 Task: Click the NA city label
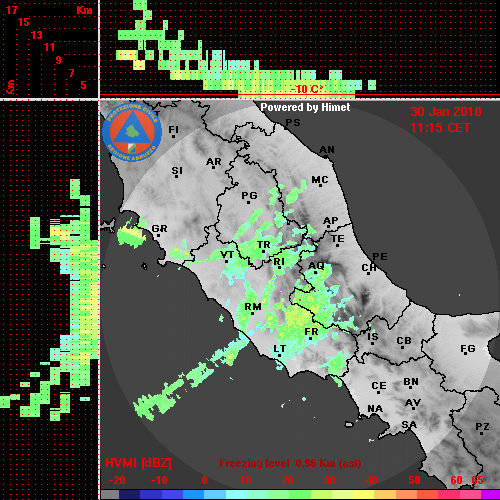tap(375, 409)
